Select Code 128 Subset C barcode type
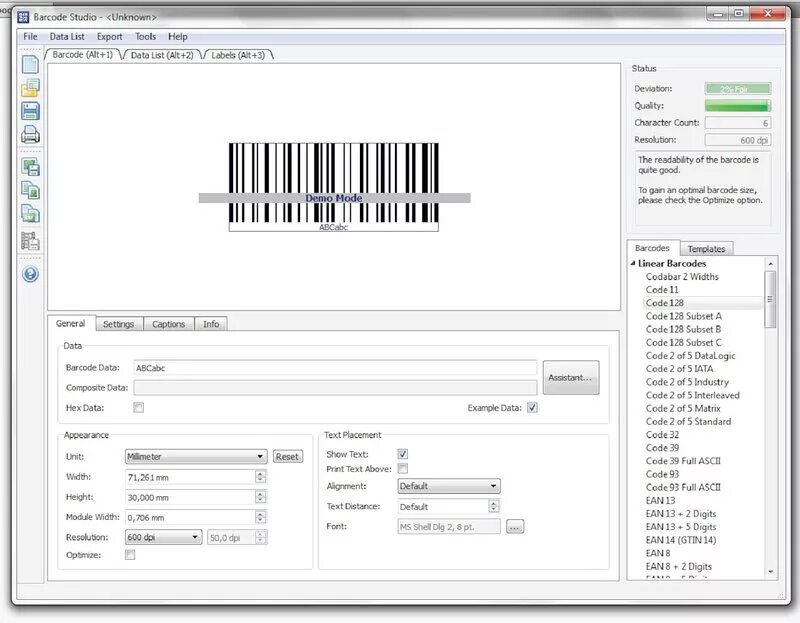Image resolution: width=800 pixels, height=623 pixels. pyautogui.click(x=684, y=342)
